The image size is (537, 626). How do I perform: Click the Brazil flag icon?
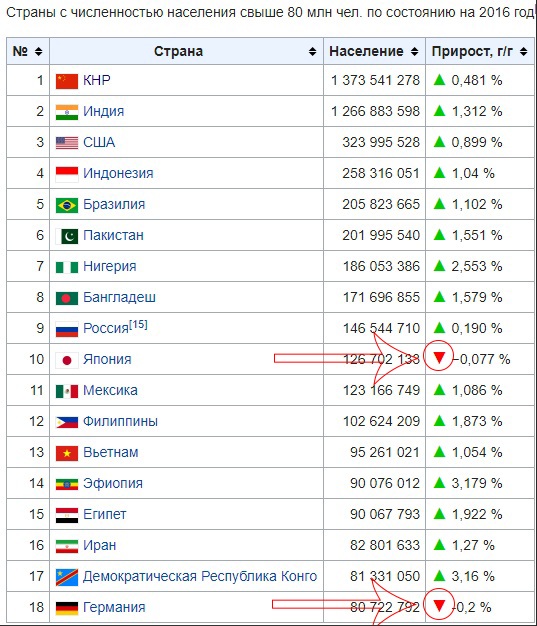[67, 205]
